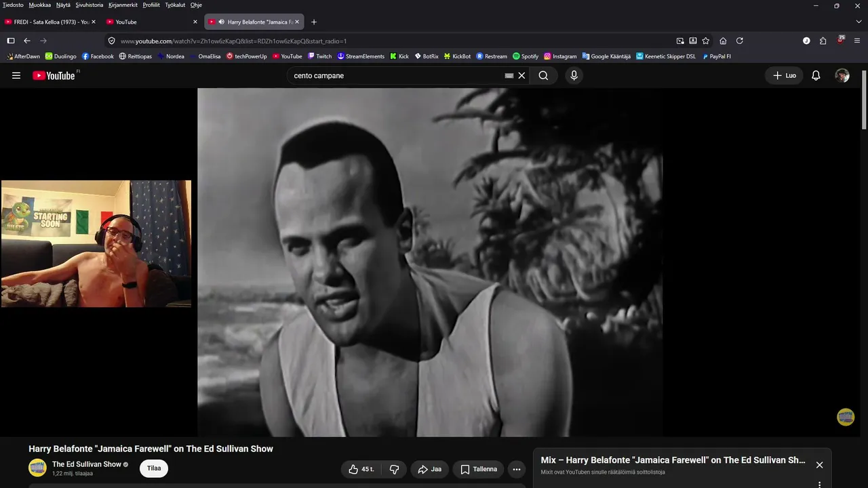This screenshot has height=488, width=868.
Task: Start voice search with the microphone
Action: [574, 76]
